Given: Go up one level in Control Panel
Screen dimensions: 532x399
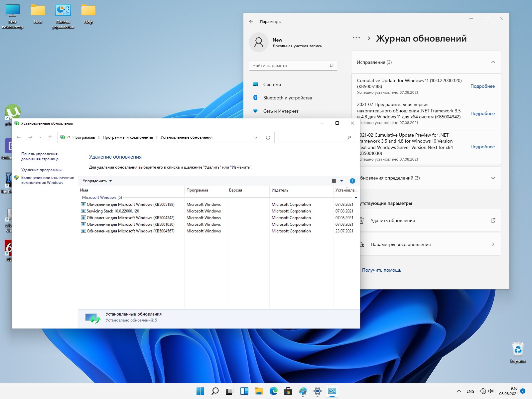Looking at the screenshot, I should (50, 137).
